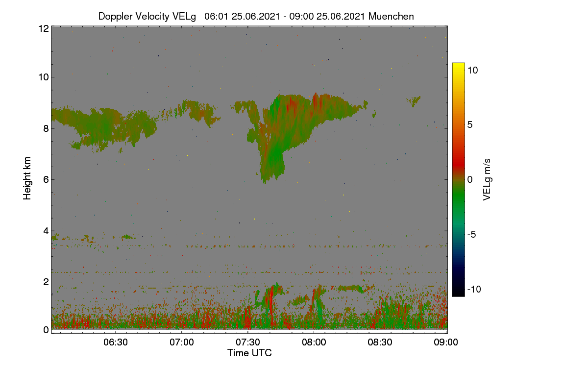Click the 4 km height axis label

[x=46, y=230]
